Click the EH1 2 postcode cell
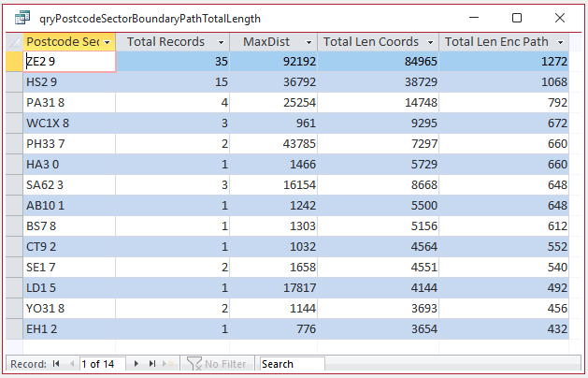Image resolution: width=588 pixels, height=378 pixels. coord(69,328)
